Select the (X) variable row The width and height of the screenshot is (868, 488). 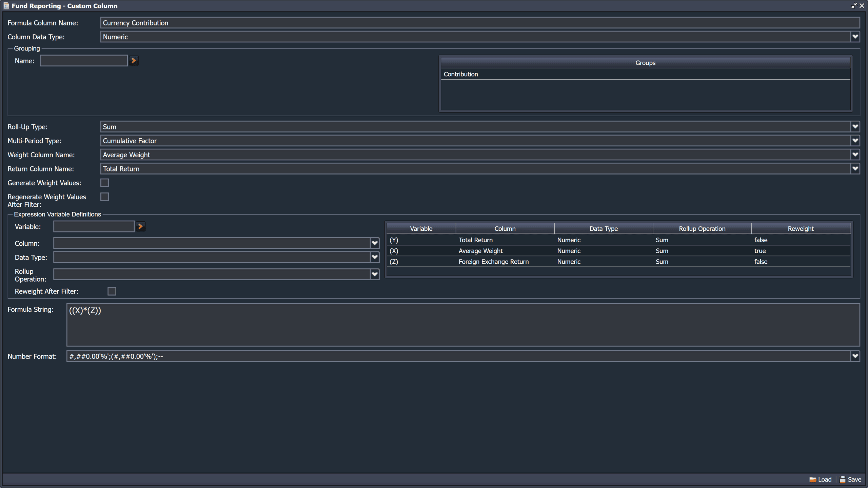618,251
